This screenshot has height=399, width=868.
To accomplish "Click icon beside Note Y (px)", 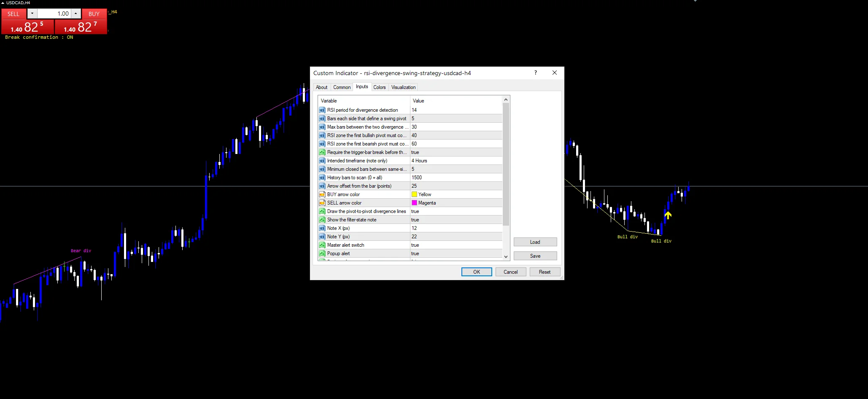I will (322, 237).
